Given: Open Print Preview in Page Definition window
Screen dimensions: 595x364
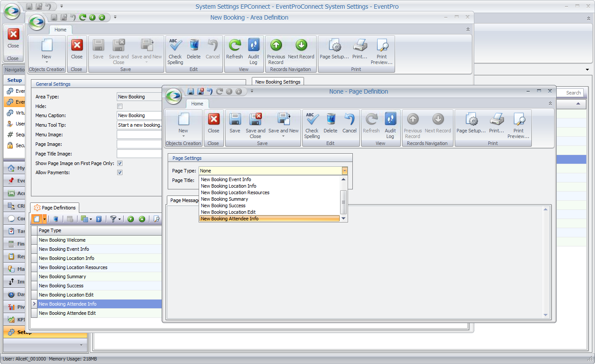Looking at the screenshot, I should (x=518, y=125).
